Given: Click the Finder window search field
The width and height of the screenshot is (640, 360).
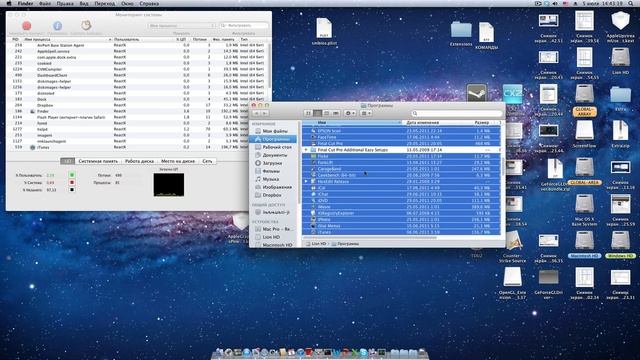Looking at the screenshot, I should [456, 113].
